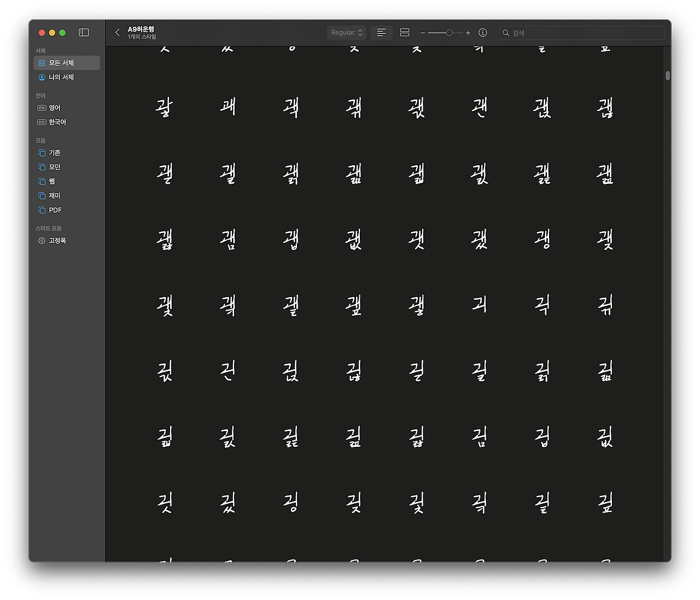
Task: Show font info panel
Action: [x=483, y=33]
